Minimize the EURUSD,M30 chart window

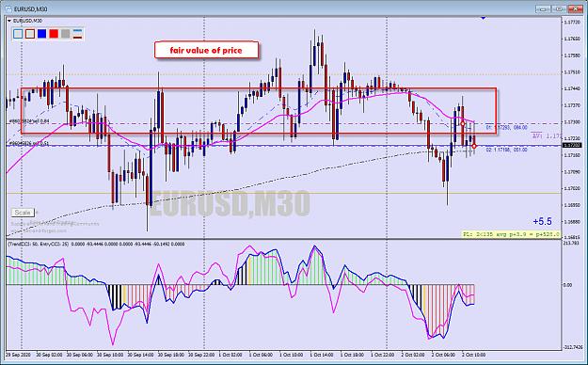pyautogui.click(x=543, y=9)
